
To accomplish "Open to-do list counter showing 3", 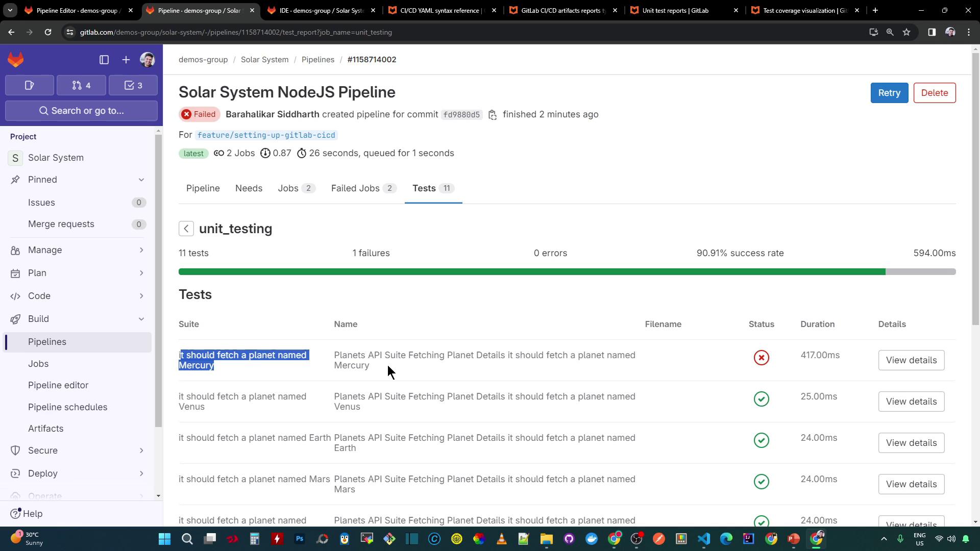I will pyautogui.click(x=133, y=85).
